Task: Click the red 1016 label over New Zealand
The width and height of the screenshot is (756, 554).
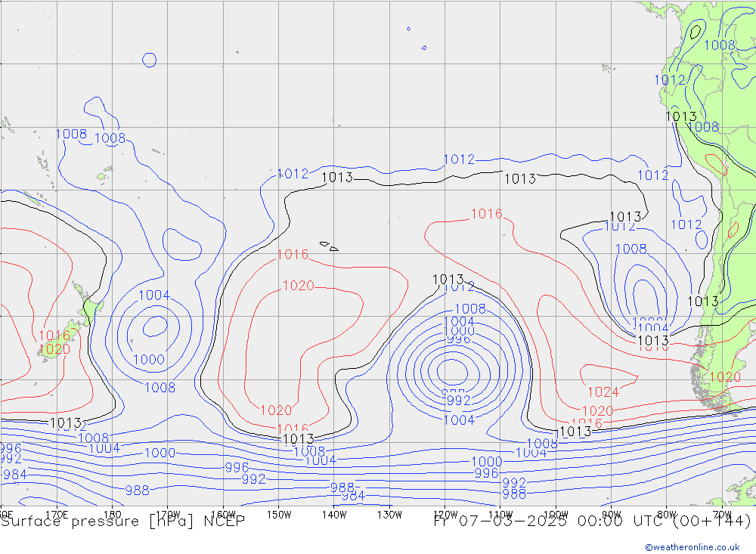Action: click(54, 336)
